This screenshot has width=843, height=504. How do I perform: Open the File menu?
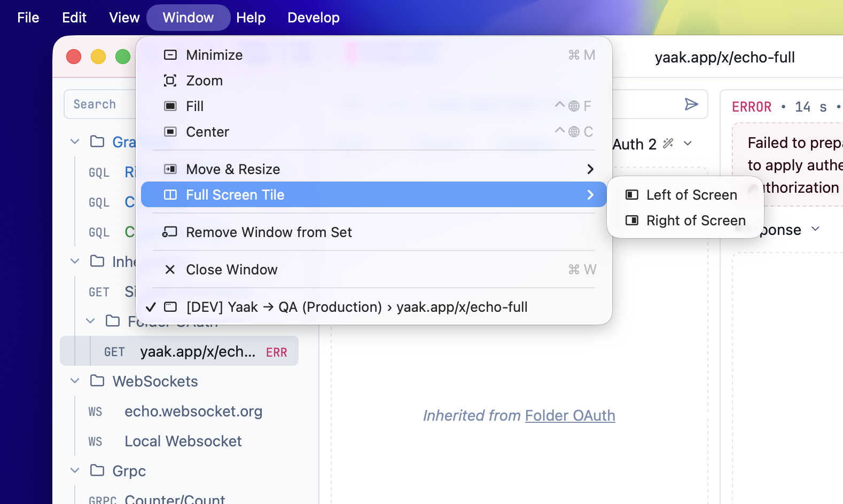(x=28, y=18)
